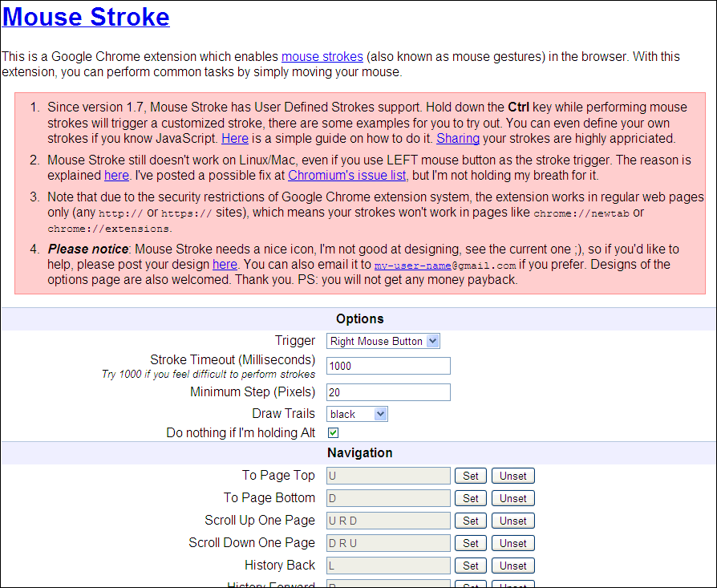The width and height of the screenshot is (717, 588).
Task: Click Unset for To Page Top
Action: point(513,476)
